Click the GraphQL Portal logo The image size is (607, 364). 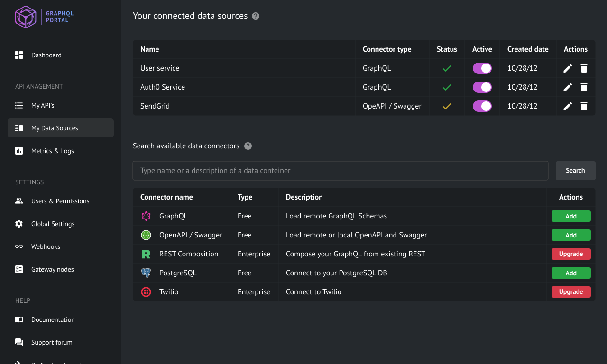(44, 17)
